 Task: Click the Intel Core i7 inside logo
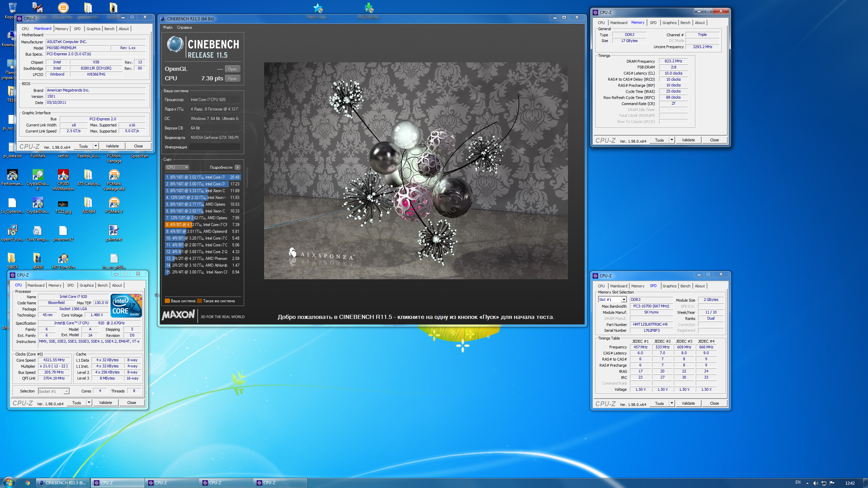[126, 305]
